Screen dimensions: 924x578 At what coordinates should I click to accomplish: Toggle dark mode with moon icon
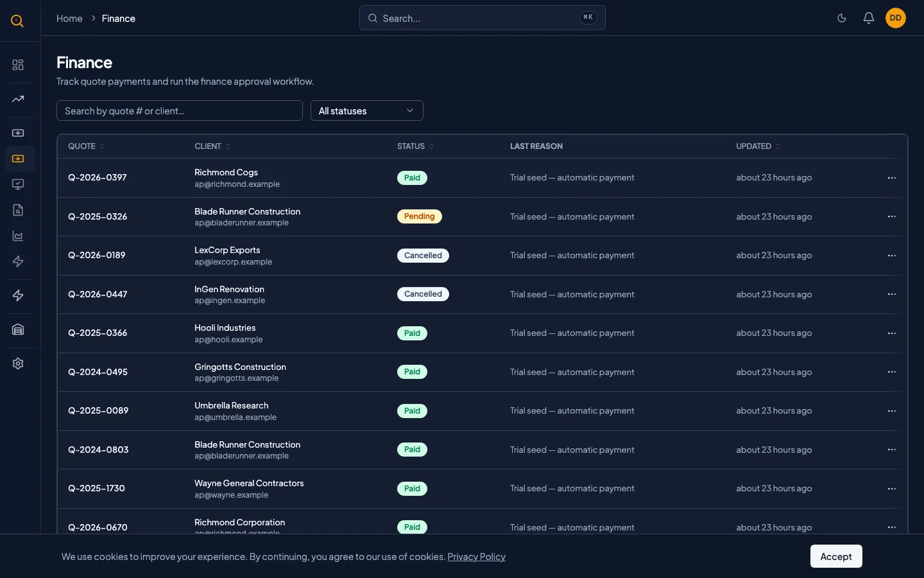(x=842, y=18)
